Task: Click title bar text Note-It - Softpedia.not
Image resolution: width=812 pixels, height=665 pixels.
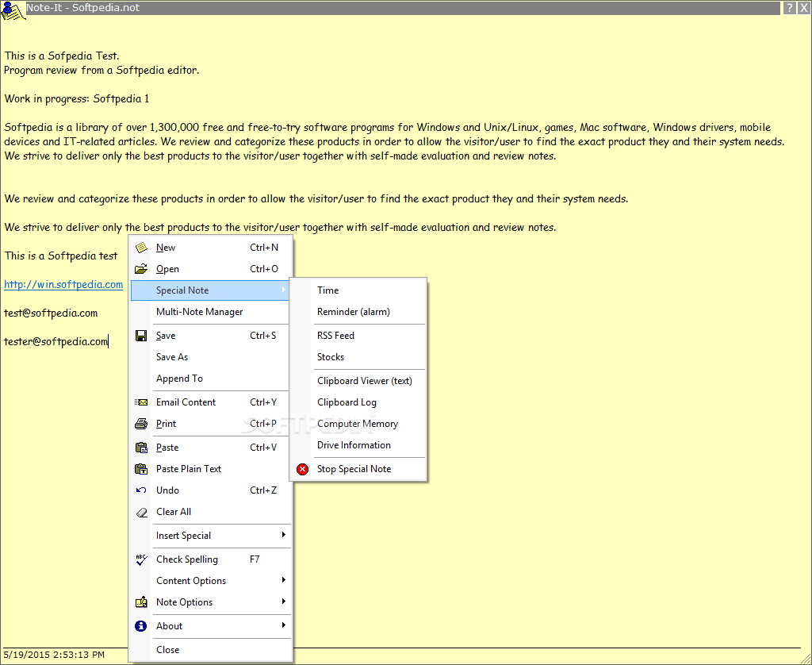Action: pos(82,8)
